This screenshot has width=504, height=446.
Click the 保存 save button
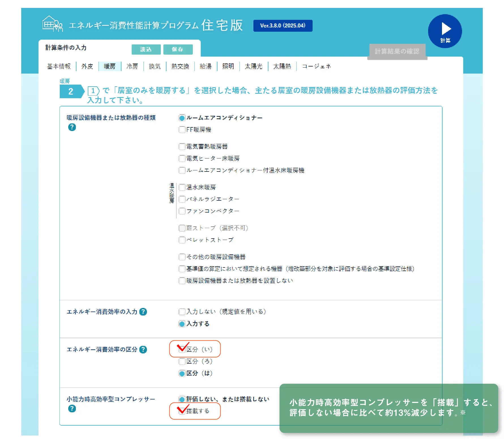click(x=178, y=50)
